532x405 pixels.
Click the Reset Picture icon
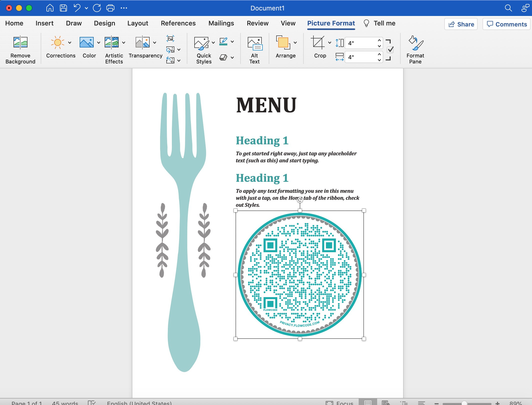[170, 60]
